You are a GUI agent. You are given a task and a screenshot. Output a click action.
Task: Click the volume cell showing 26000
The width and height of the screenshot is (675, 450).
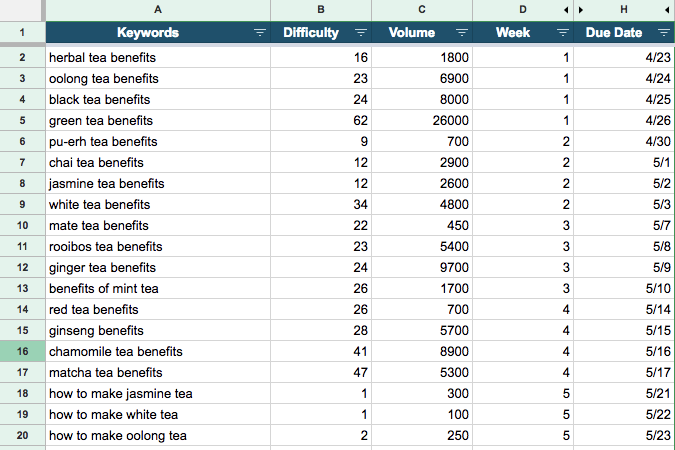point(422,121)
